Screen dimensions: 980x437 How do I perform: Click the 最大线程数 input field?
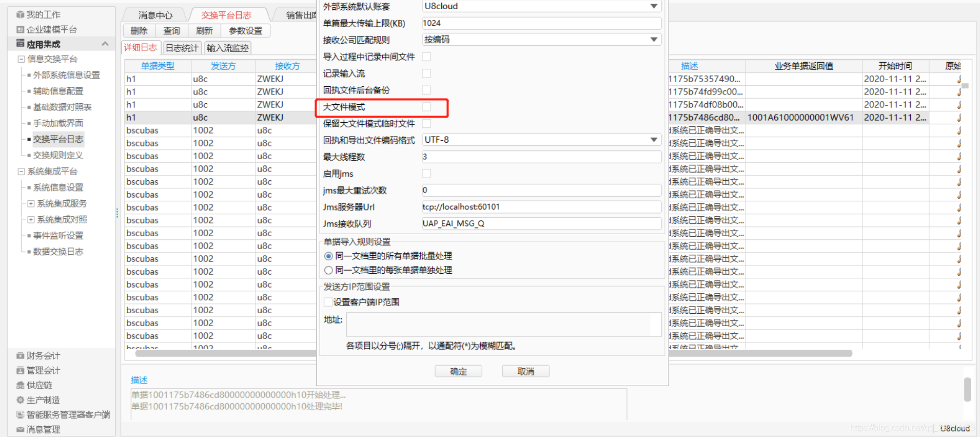tap(541, 157)
